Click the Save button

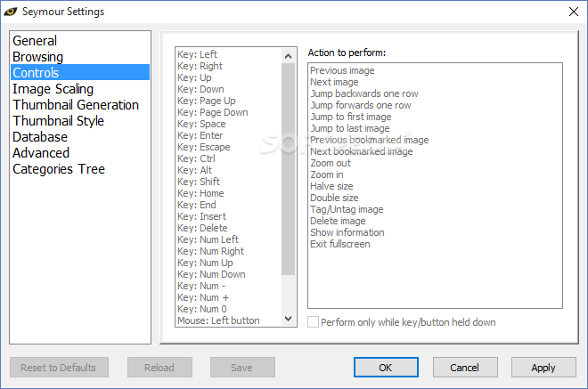pos(242,368)
